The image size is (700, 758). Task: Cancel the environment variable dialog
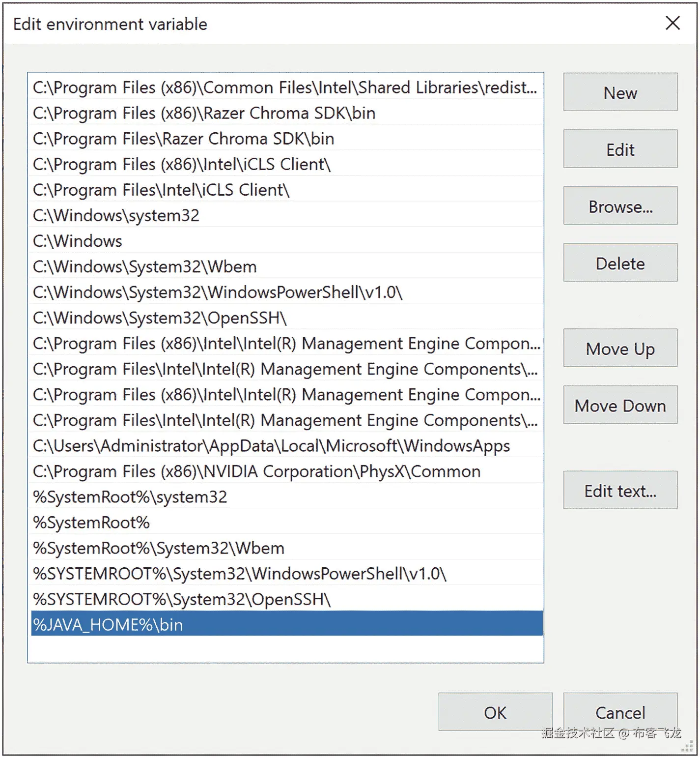tap(620, 712)
